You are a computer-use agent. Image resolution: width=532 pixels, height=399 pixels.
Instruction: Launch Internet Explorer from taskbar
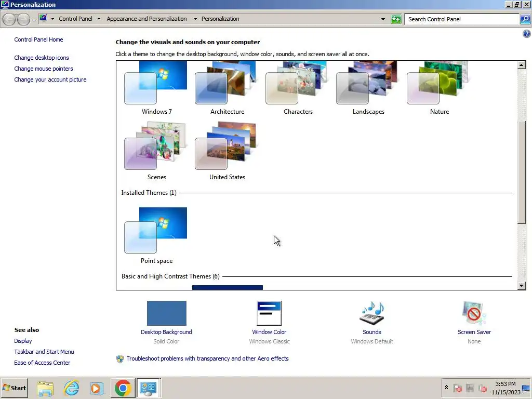72,388
